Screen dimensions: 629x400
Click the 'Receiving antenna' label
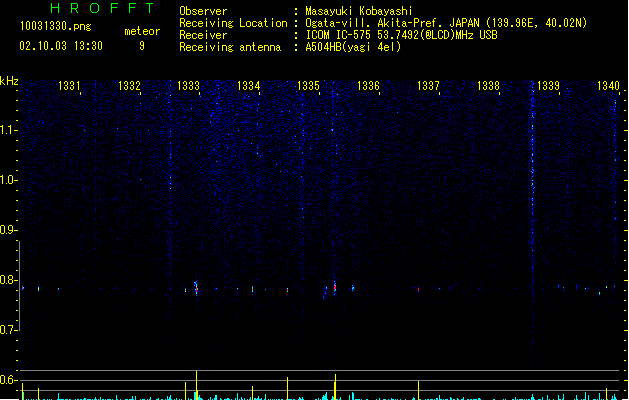point(230,47)
